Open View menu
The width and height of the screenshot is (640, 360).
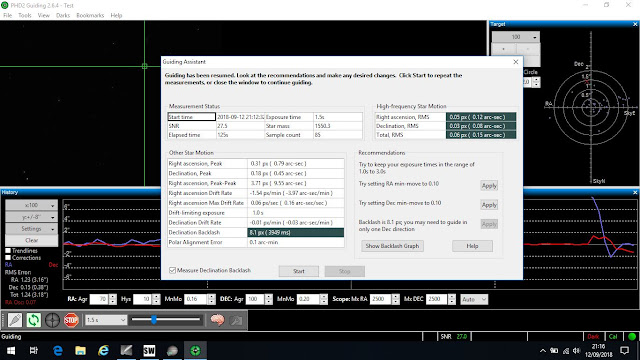[x=44, y=16]
